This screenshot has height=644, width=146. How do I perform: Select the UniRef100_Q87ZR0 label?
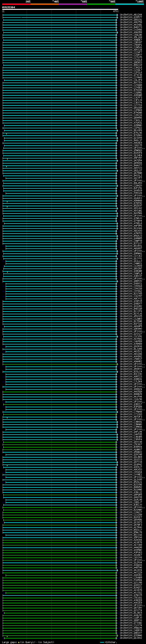(x=131, y=608)
